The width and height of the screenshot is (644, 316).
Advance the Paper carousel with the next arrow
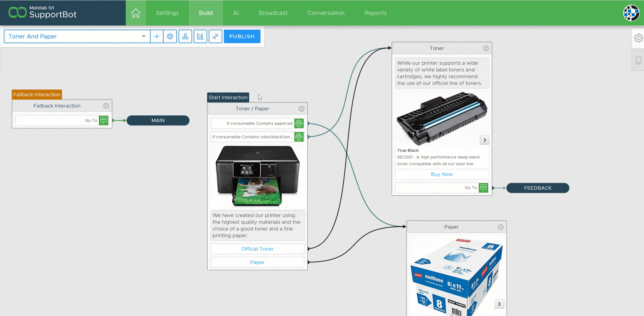coord(499,304)
